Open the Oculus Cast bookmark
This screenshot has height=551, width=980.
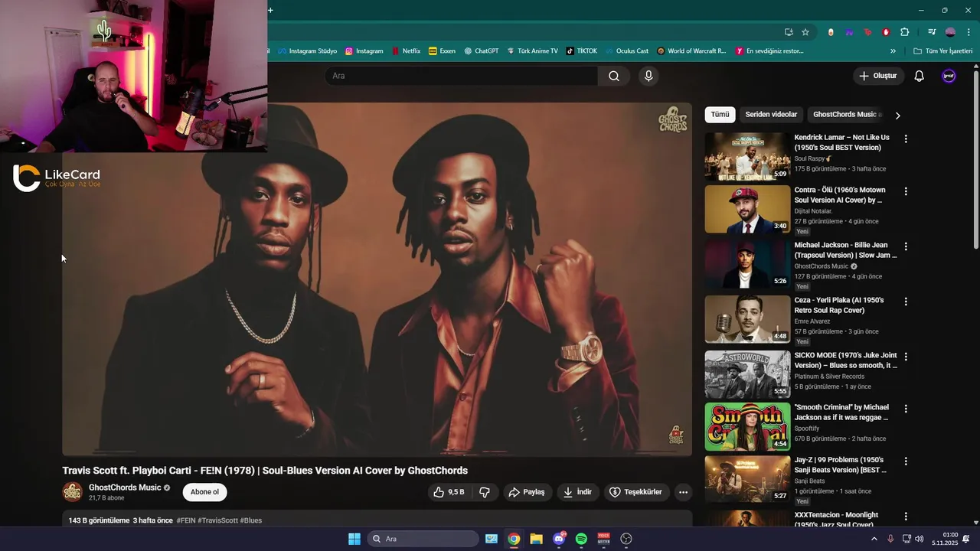point(626,51)
